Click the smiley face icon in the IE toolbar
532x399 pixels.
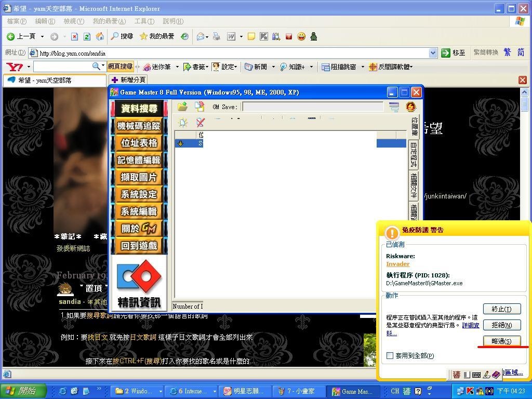pyautogui.click(x=301, y=36)
